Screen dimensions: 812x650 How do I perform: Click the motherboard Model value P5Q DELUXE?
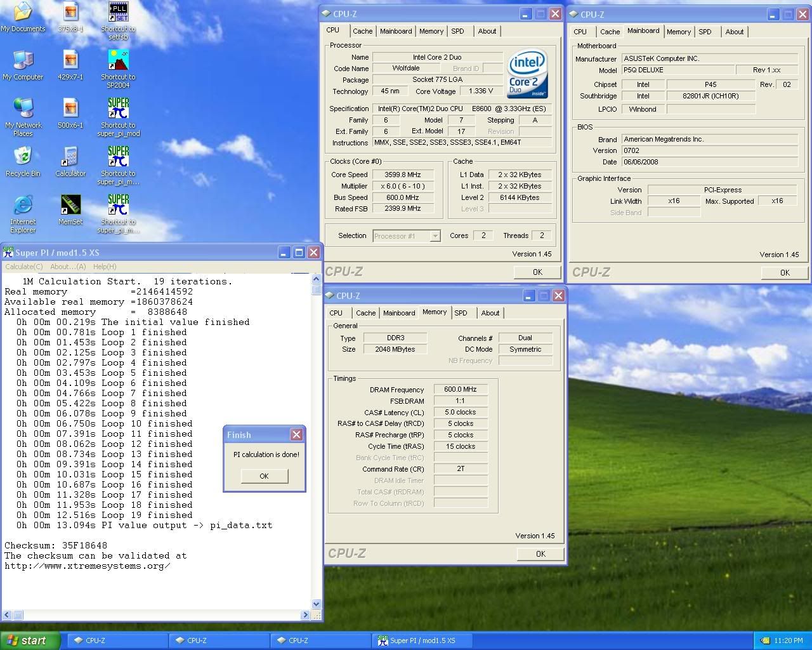click(678, 70)
